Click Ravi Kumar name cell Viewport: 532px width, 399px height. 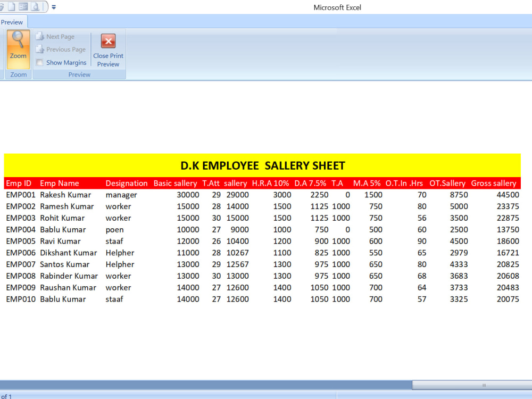61,241
